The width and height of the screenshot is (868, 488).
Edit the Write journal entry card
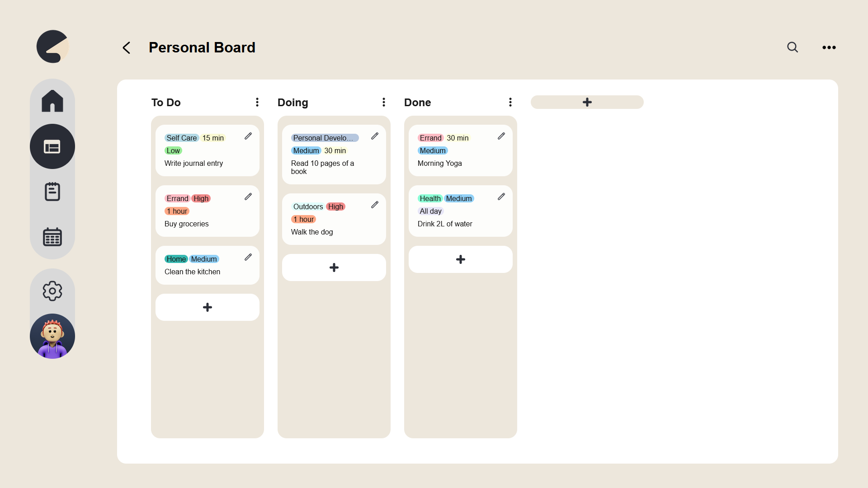(x=248, y=136)
